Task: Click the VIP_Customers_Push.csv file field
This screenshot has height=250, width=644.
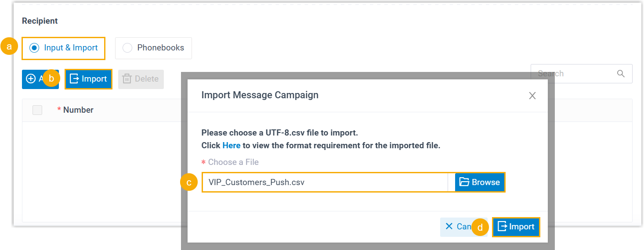Action: click(324, 182)
